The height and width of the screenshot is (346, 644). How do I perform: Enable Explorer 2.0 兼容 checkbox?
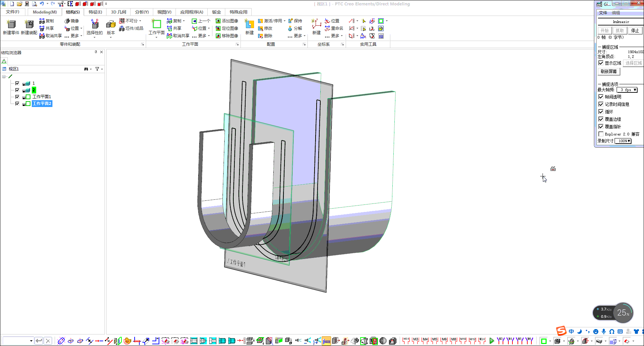[x=601, y=134]
